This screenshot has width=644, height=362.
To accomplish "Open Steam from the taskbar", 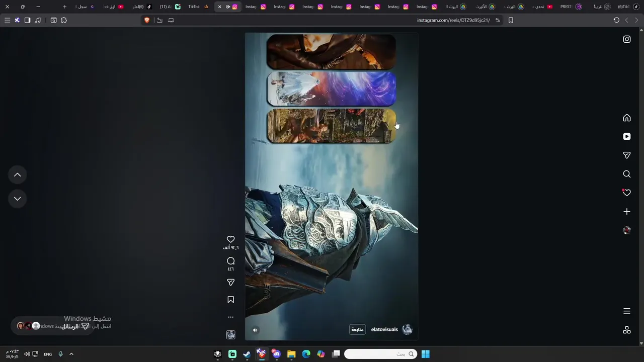I will pyautogui.click(x=247, y=354).
